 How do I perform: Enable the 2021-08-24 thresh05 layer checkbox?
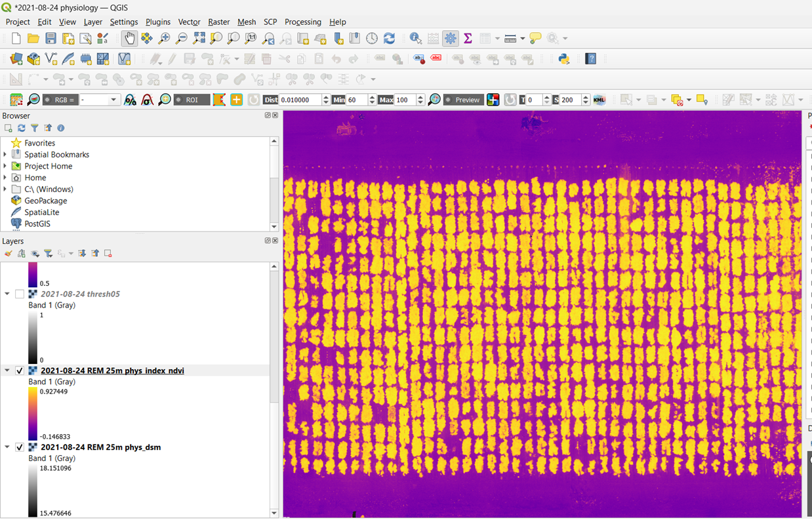20,294
